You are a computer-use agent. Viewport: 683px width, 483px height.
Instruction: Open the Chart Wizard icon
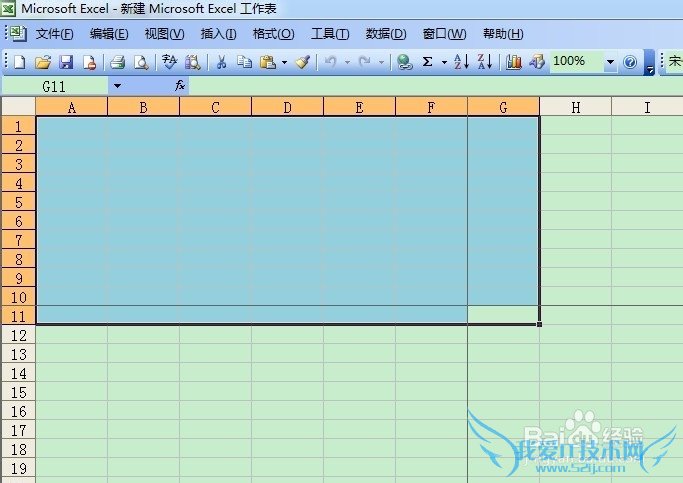pyautogui.click(x=514, y=62)
